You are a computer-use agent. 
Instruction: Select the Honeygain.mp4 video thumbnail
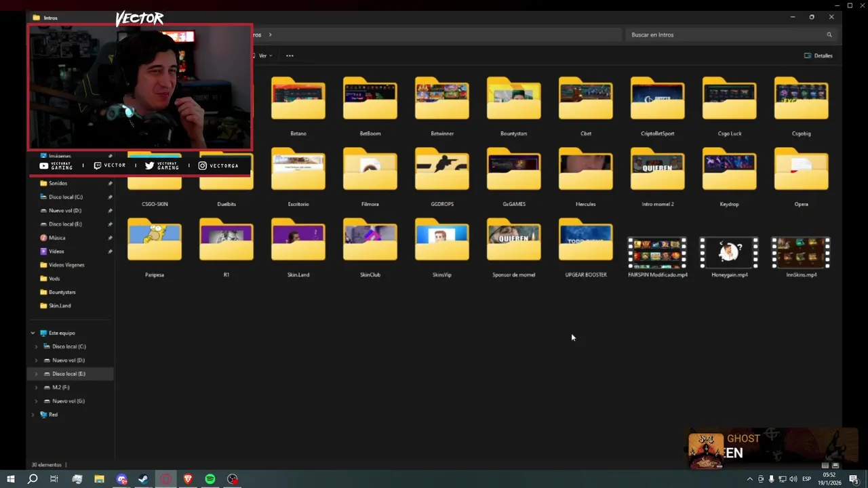pos(730,253)
